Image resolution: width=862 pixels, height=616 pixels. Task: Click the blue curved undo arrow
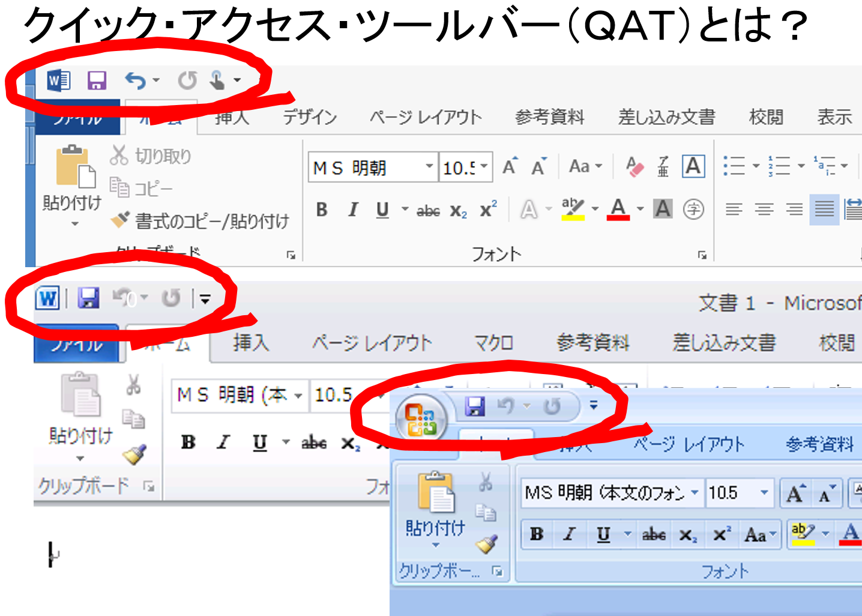[x=135, y=80]
